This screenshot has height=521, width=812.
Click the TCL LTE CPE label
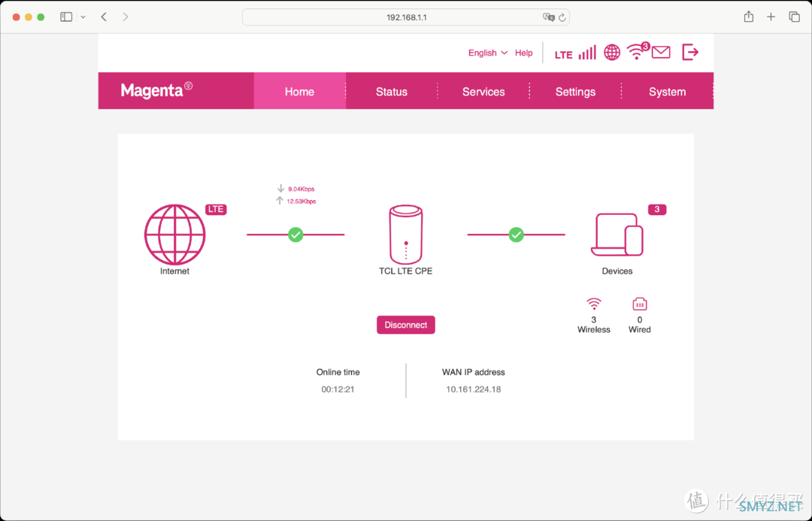click(x=406, y=271)
